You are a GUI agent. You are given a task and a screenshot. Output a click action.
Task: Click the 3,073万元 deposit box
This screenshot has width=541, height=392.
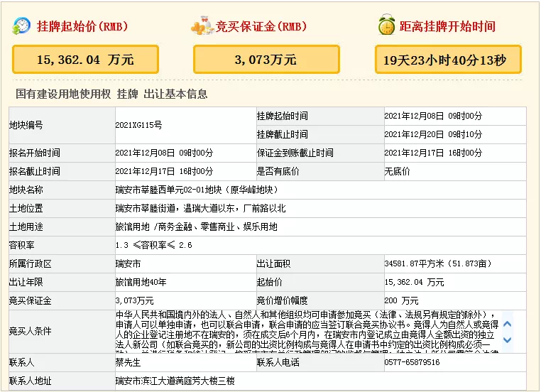(266, 60)
